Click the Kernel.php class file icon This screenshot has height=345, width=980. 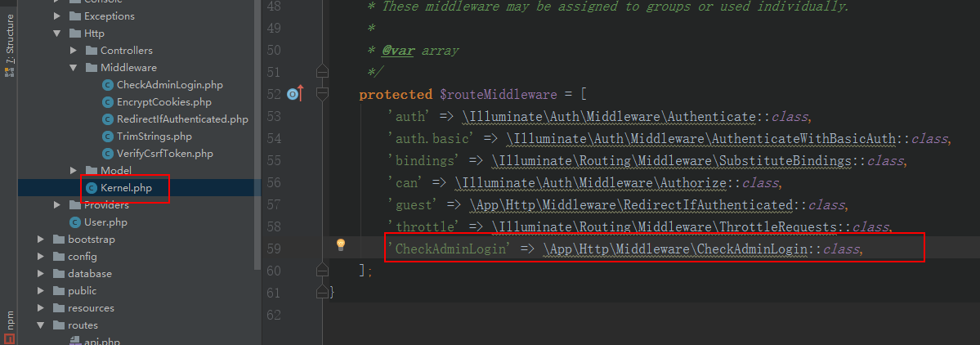tap(91, 188)
